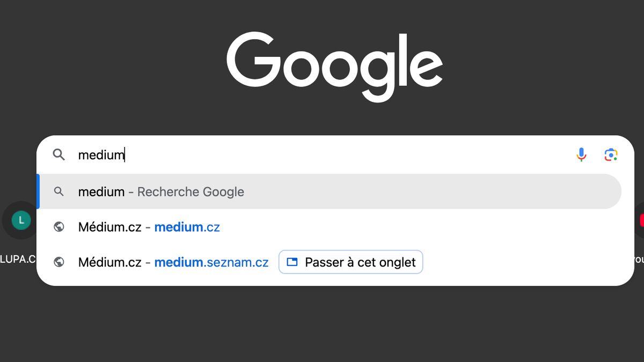The height and width of the screenshot is (362, 644).
Task: Click the "Passer à cet onglet" button
Action: point(351,262)
